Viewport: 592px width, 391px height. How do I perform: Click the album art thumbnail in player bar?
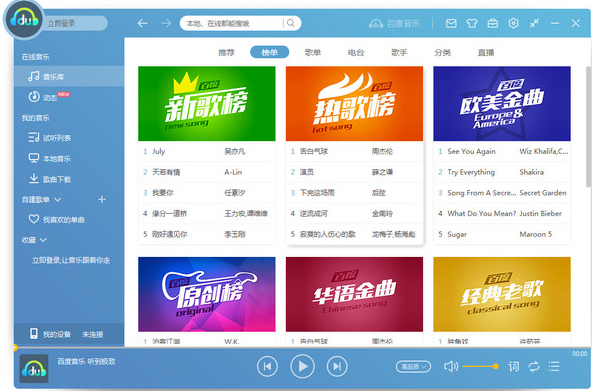pyautogui.click(x=34, y=368)
